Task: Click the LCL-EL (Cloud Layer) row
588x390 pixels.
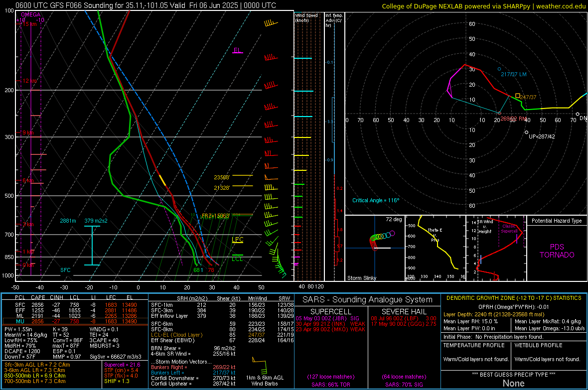Action: [x=222, y=335]
